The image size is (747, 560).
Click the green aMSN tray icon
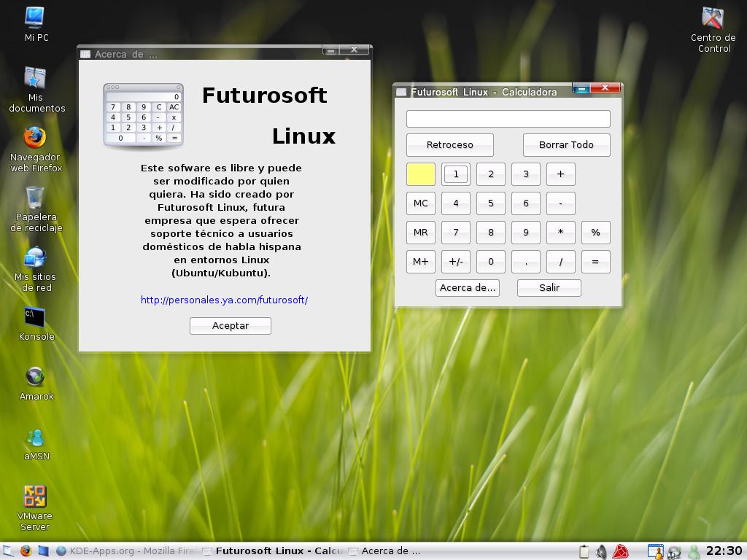(694, 551)
